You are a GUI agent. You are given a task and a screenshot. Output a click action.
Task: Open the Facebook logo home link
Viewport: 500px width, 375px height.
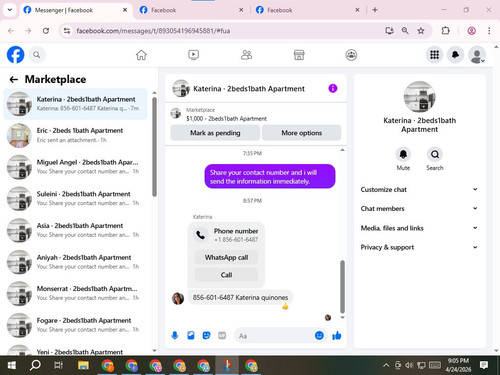(x=15, y=55)
